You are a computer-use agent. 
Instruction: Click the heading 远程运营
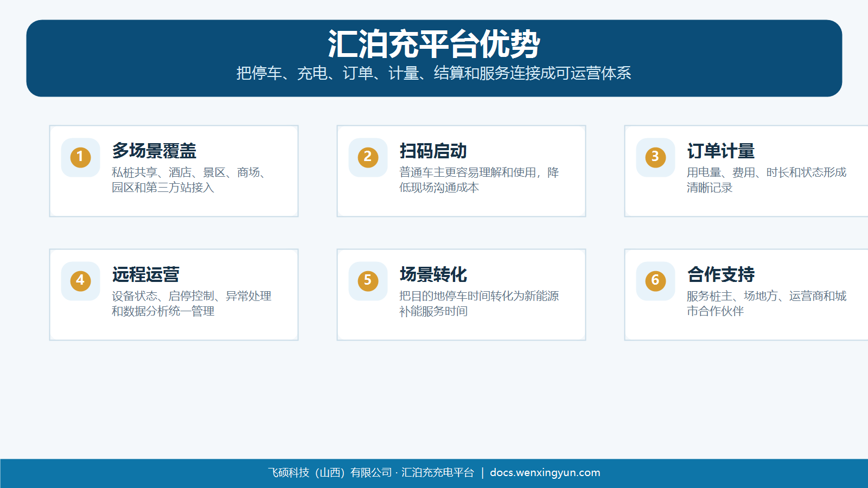tap(145, 274)
